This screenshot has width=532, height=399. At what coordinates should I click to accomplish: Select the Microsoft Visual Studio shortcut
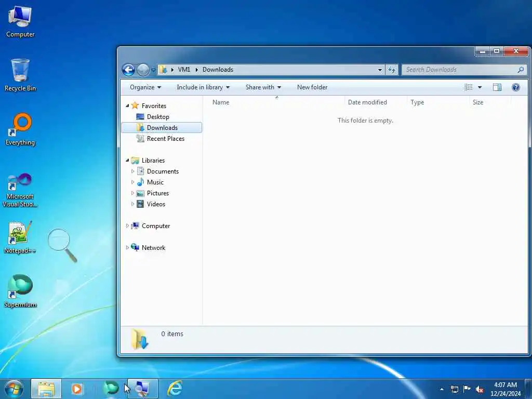click(20, 190)
